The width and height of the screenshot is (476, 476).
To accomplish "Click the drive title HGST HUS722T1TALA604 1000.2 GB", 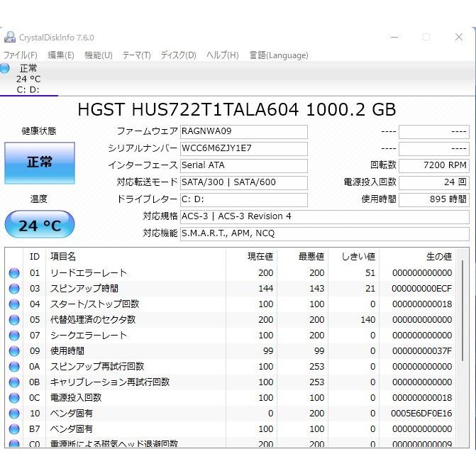I will pos(237,109).
